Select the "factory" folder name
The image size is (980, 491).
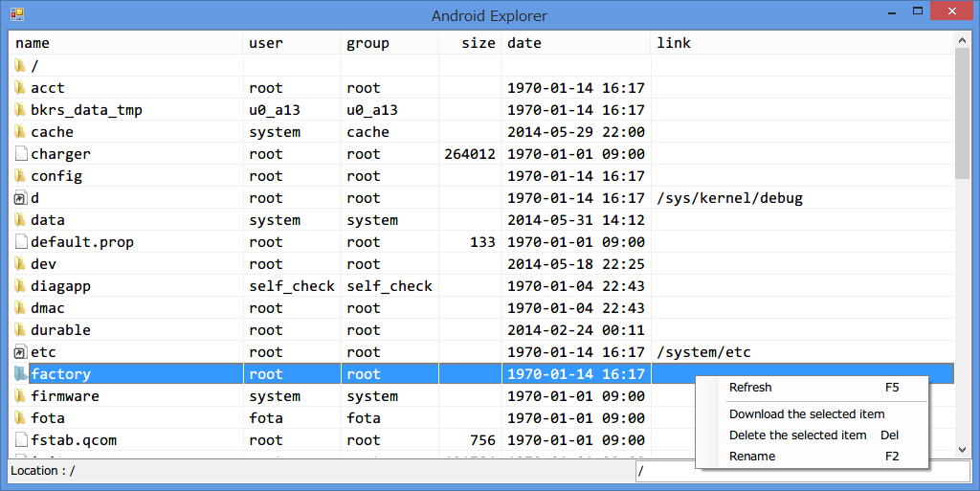60,374
